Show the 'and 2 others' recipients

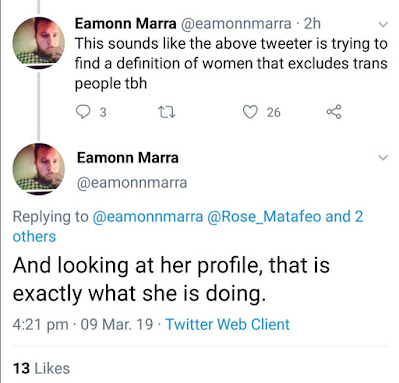coord(188,226)
